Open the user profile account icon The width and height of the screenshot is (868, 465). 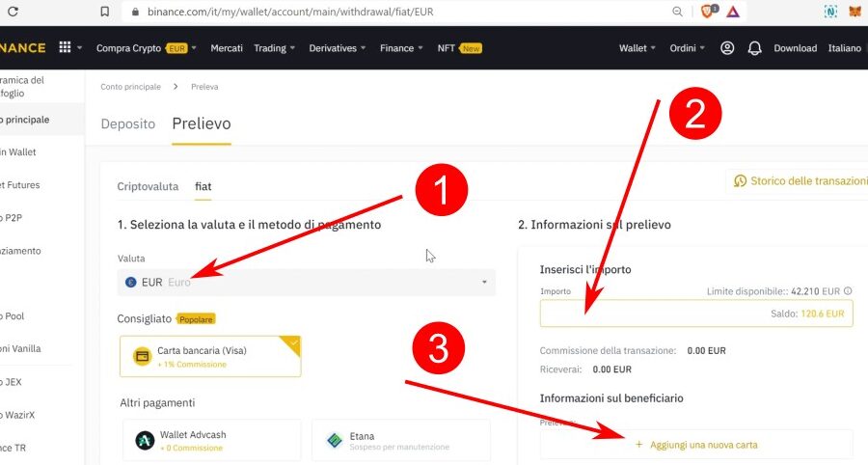tap(727, 48)
